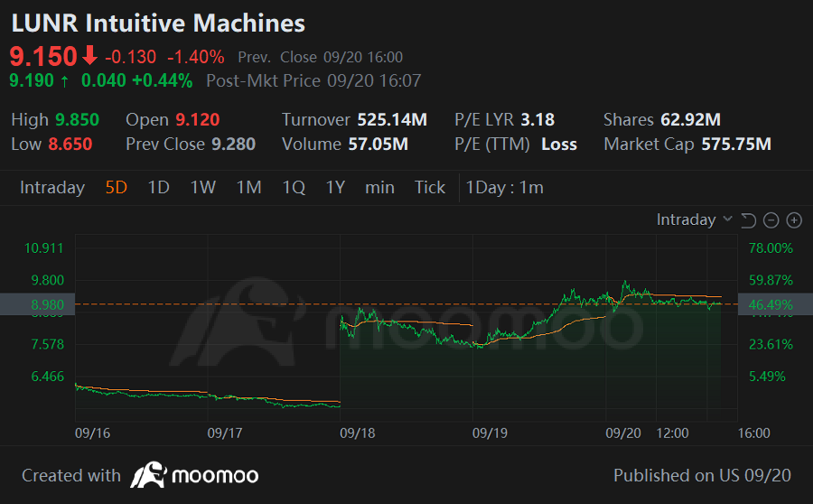Click the post-market price 9.190
This screenshot has width=813, height=504.
click(x=32, y=81)
